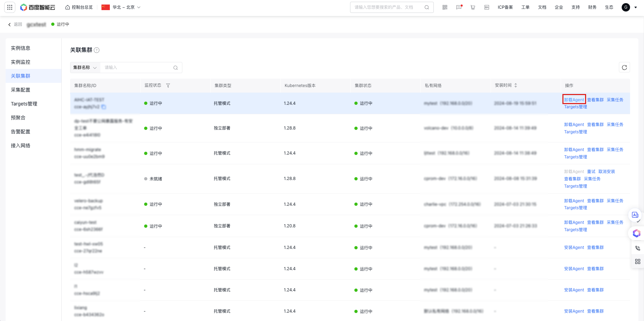Image resolution: width=644 pixels, height=321 pixels.
Task: Open 控制台总览 home link
Action: (79, 7)
